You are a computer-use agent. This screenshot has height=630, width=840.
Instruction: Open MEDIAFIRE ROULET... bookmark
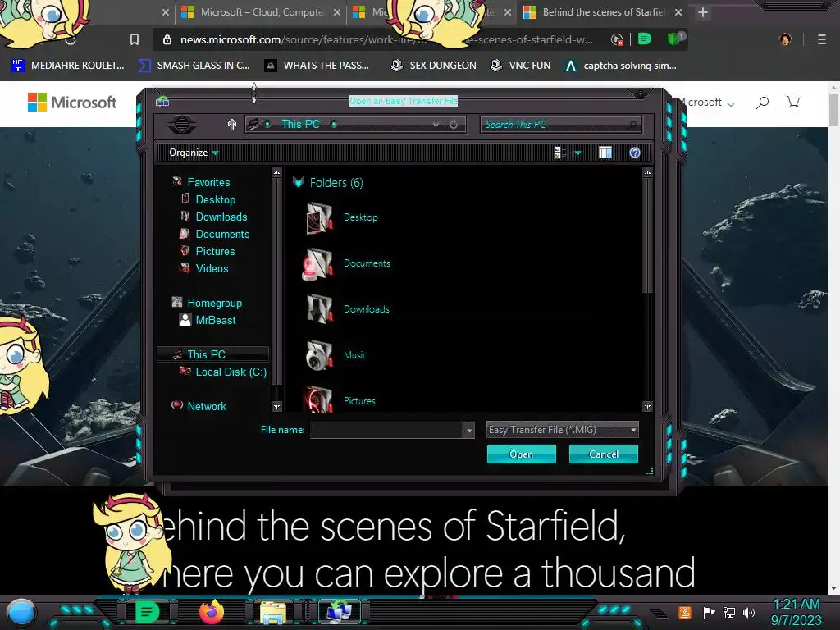pyautogui.click(x=68, y=66)
